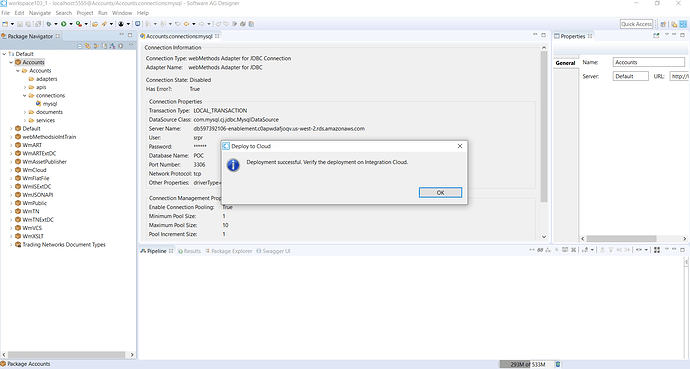
Task: Click the black circular toolbar icon
Action: coord(121,24)
